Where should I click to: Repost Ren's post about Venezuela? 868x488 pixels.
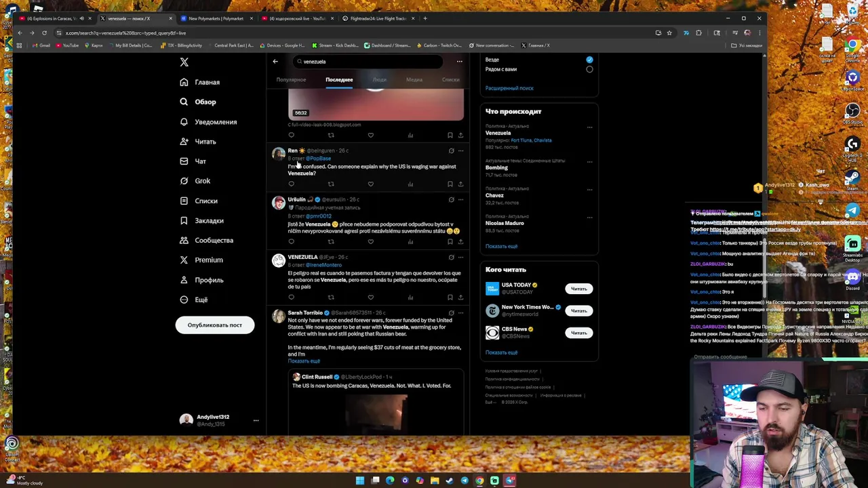[331, 184]
